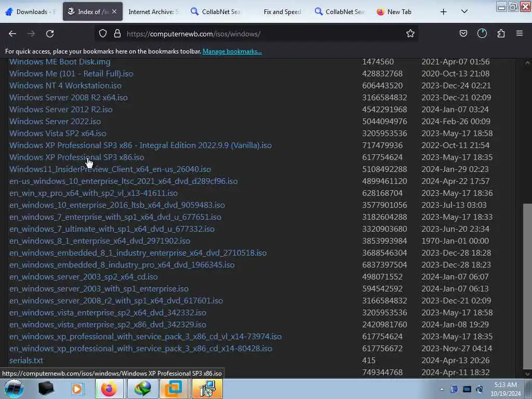Screen dimensions: 532x399
Task: Open the Firefox account circular icon
Action: click(x=482, y=34)
